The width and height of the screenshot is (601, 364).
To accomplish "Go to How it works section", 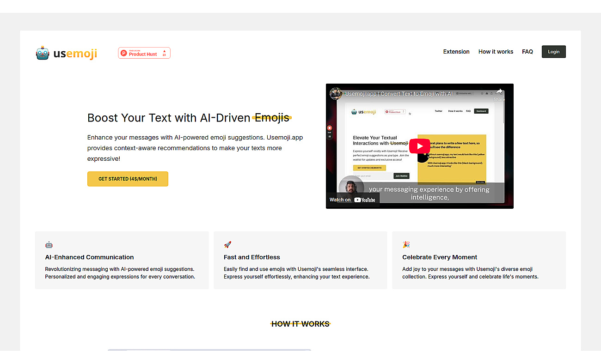I will pyautogui.click(x=496, y=52).
